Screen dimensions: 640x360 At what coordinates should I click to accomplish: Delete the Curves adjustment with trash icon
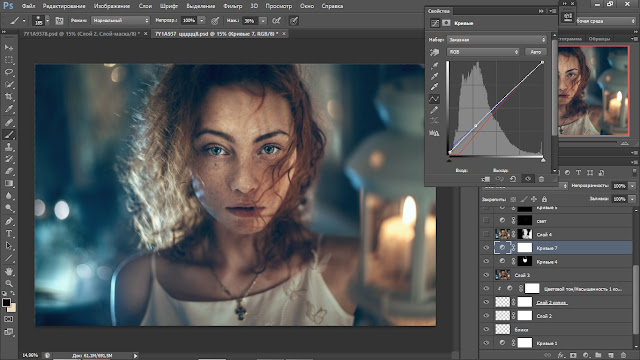pyautogui.click(x=541, y=179)
